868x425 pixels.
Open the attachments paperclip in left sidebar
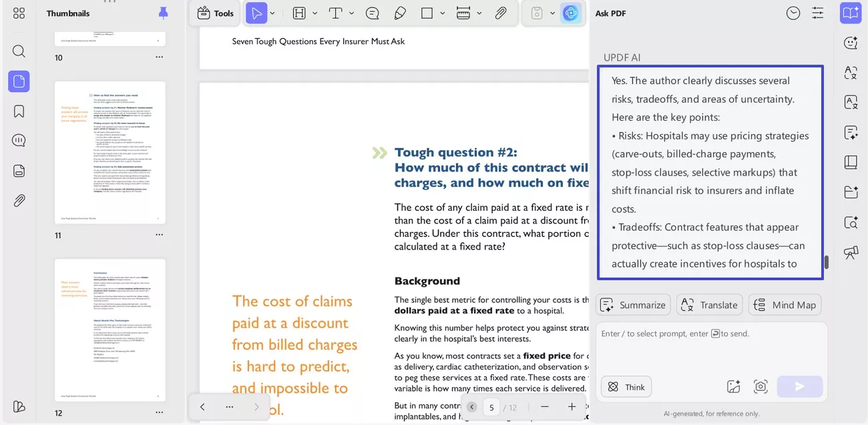(x=19, y=200)
